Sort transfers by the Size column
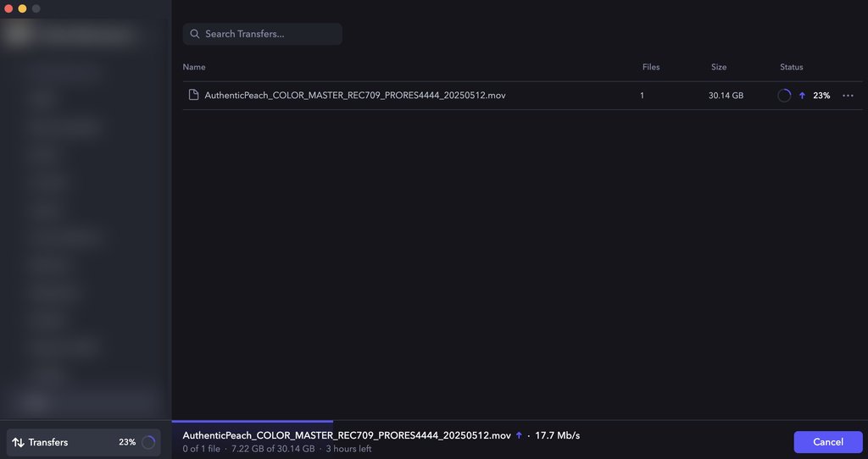This screenshot has width=868, height=459. [x=719, y=67]
